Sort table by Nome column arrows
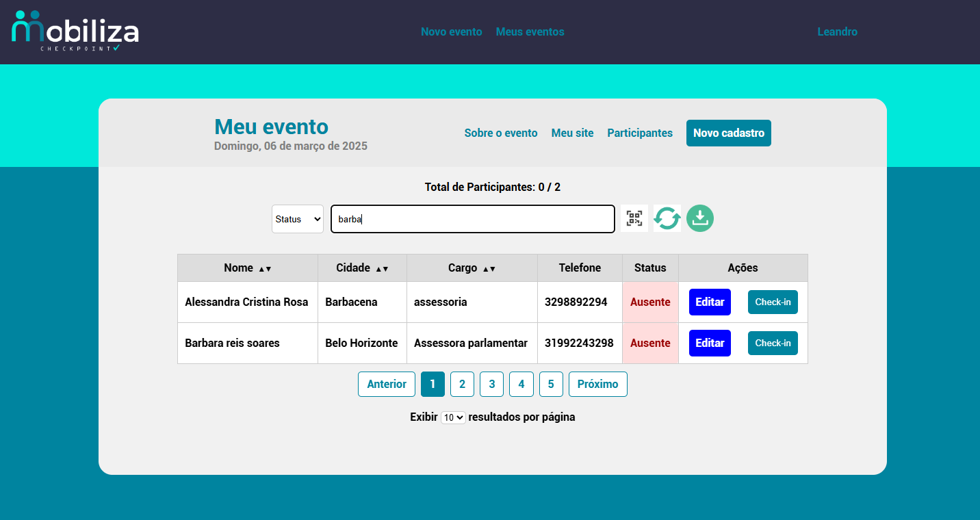980x520 pixels. point(265,269)
